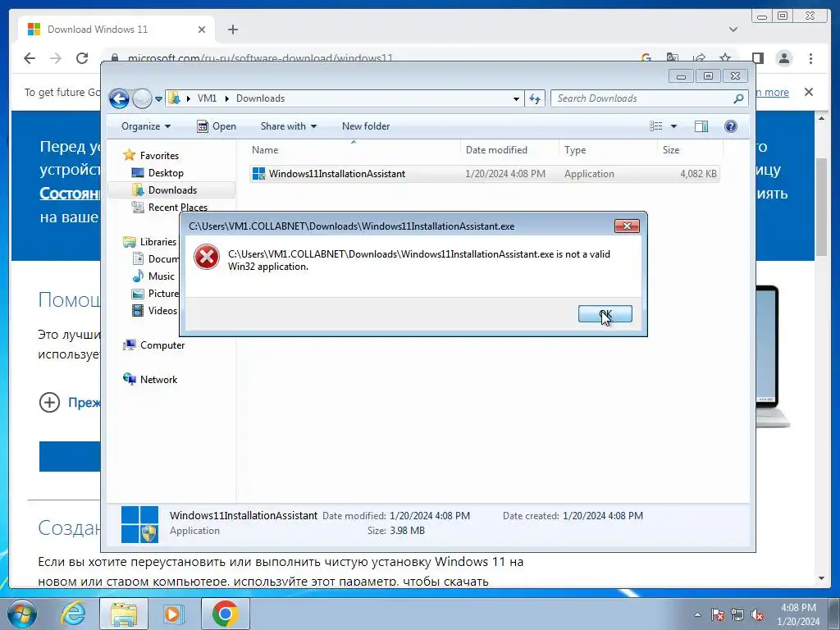
Task: Go back in Chrome
Action: tap(30, 58)
